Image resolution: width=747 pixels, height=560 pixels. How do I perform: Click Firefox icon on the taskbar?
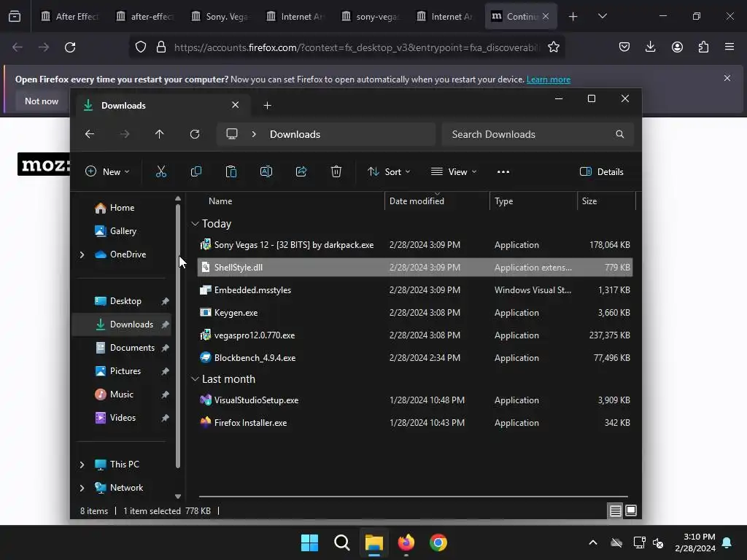click(406, 542)
